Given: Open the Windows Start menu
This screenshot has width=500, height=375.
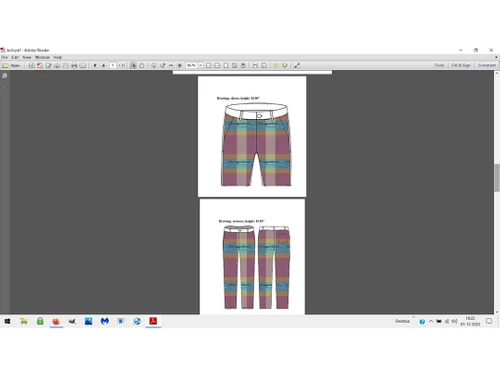Looking at the screenshot, I should 7,321.
